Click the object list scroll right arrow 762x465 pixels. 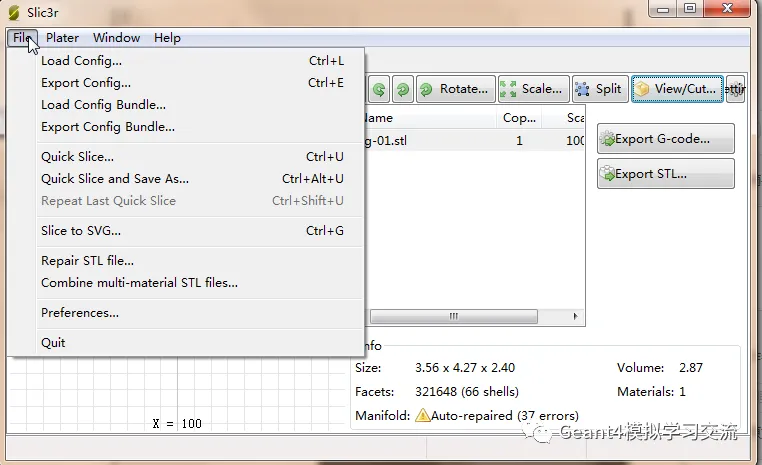[x=575, y=316]
